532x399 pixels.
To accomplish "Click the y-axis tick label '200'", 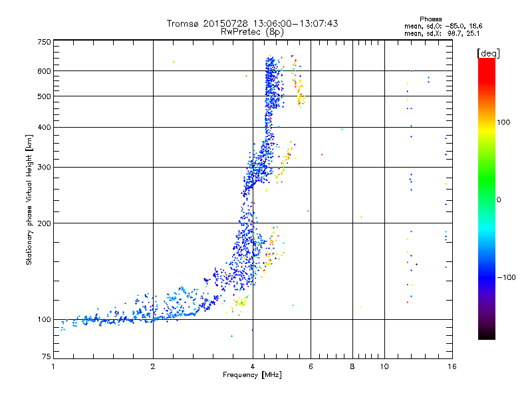I will point(45,223).
